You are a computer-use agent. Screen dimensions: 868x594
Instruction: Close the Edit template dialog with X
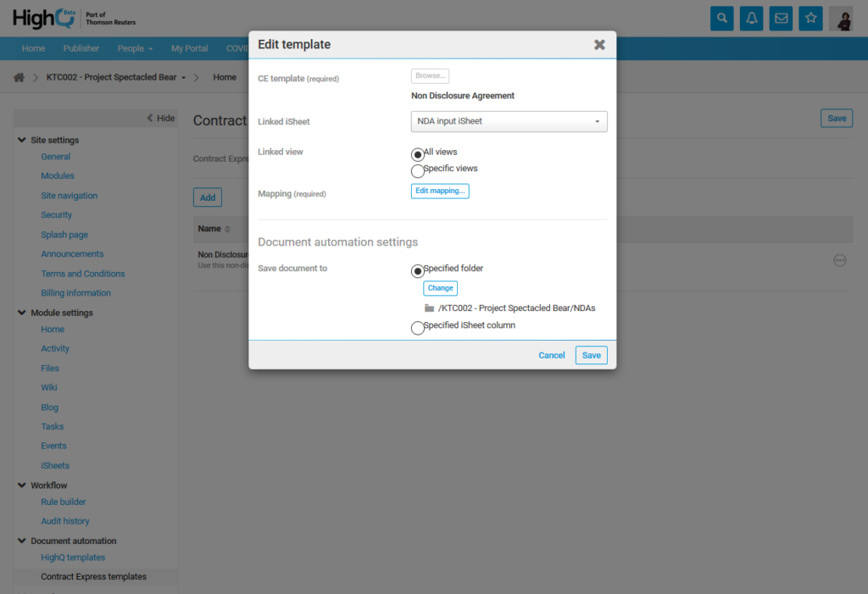coord(599,45)
